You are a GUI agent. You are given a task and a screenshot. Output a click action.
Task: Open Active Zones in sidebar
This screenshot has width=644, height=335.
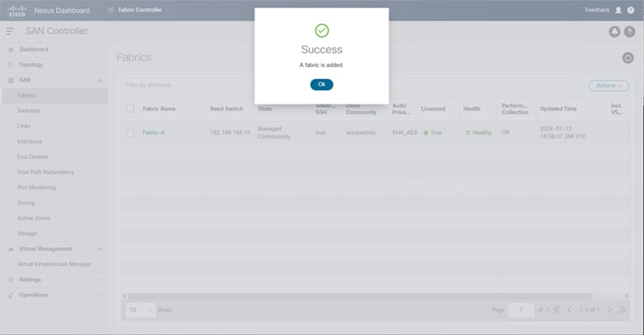tap(34, 218)
